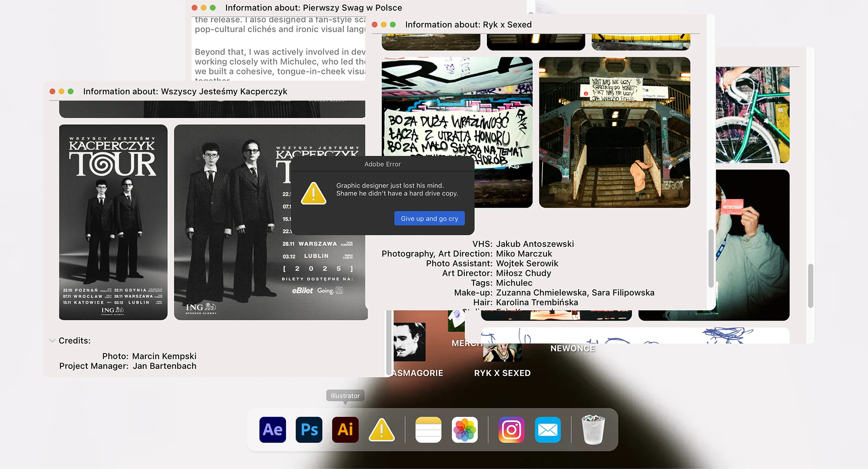868x469 pixels.
Task: Open the Mail icon in dock
Action: pyautogui.click(x=548, y=430)
